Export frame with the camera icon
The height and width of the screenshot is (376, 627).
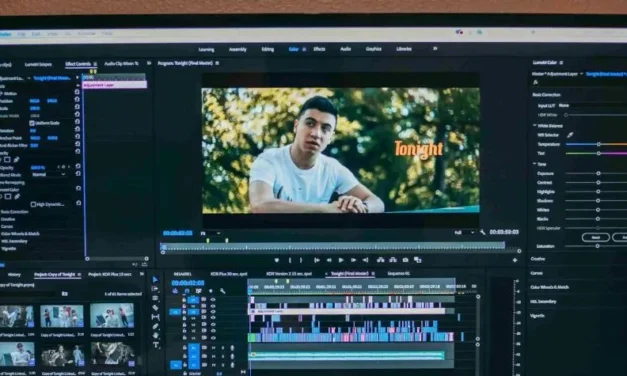[x=405, y=260]
